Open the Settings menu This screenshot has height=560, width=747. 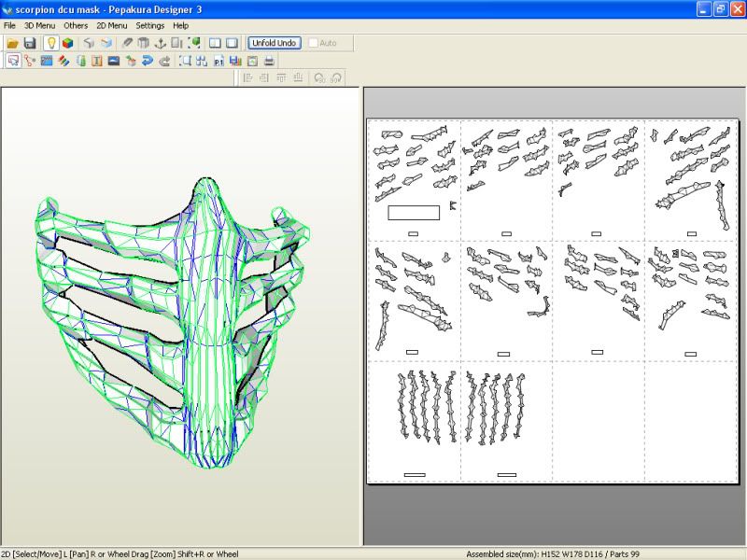tap(149, 26)
